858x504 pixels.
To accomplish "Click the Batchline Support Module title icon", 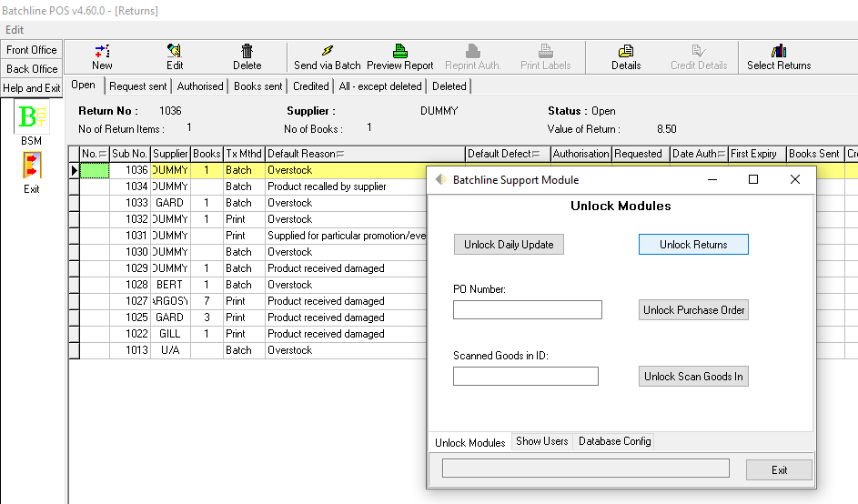I will tap(441, 179).
